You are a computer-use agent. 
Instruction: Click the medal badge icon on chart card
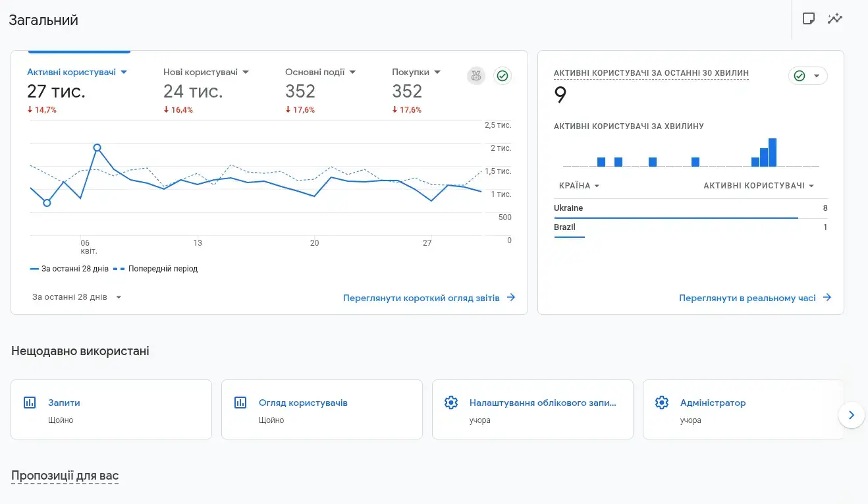coord(476,76)
